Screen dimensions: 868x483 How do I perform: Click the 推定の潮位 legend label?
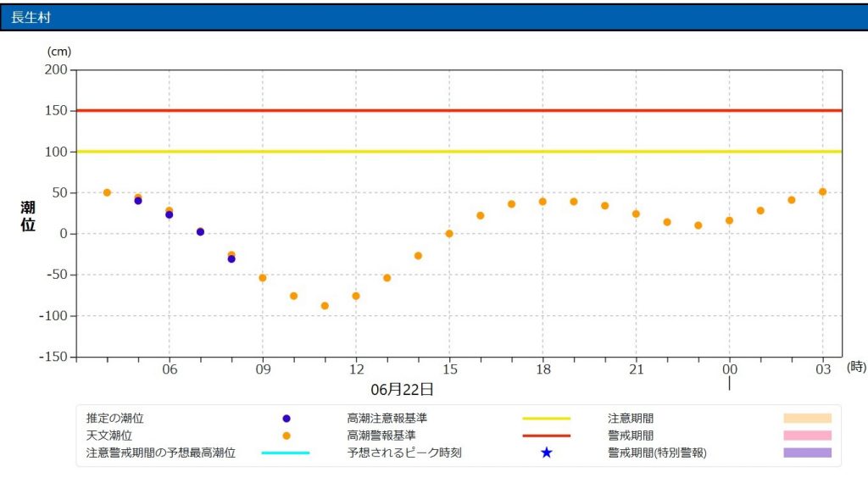pyautogui.click(x=114, y=419)
